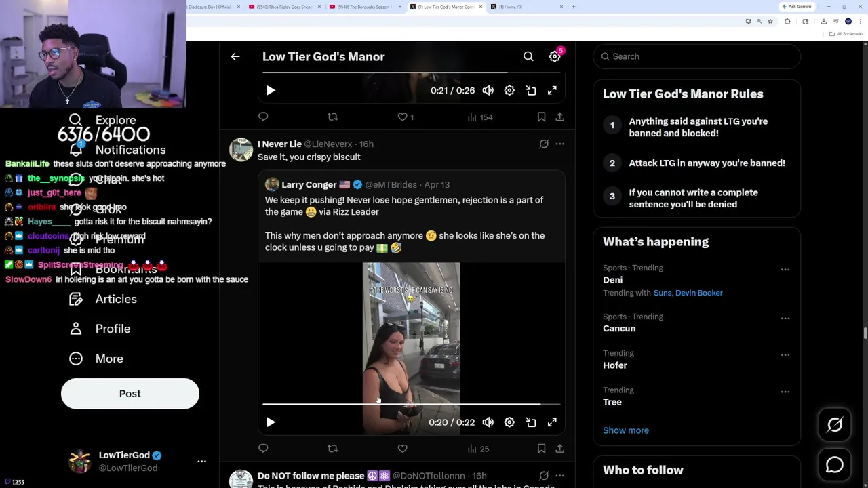The height and width of the screenshot is (488, 868).
Task: Open community search magnifier icon in header
Action: (x=528, y=56)
